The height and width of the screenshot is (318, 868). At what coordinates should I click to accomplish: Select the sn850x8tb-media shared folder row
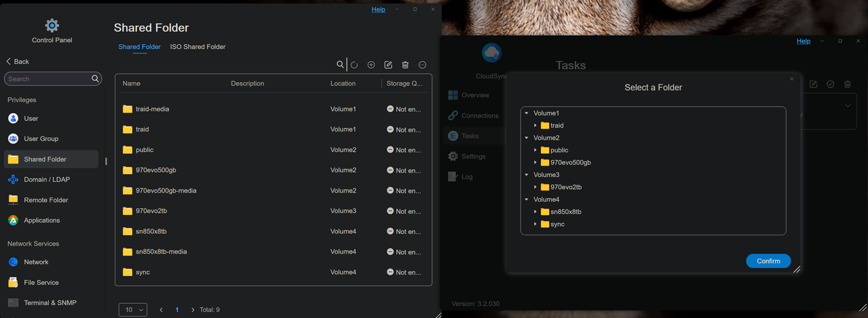[273, 252]
